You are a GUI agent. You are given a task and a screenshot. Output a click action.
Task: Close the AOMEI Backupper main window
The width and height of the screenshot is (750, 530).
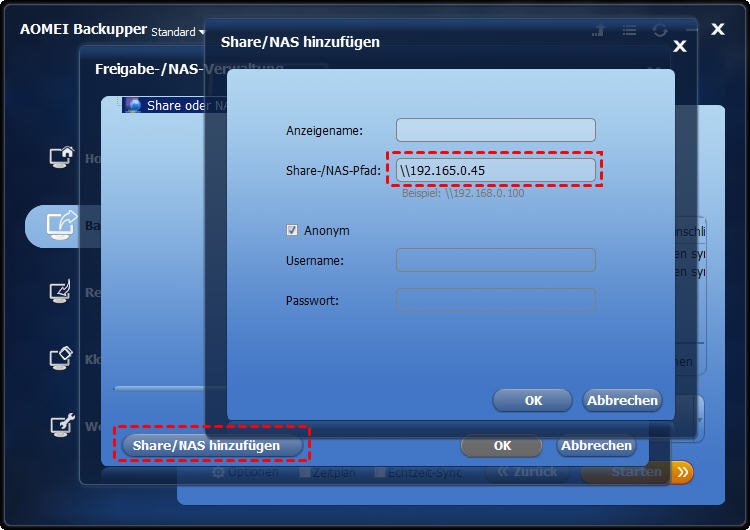click(717, 29)
